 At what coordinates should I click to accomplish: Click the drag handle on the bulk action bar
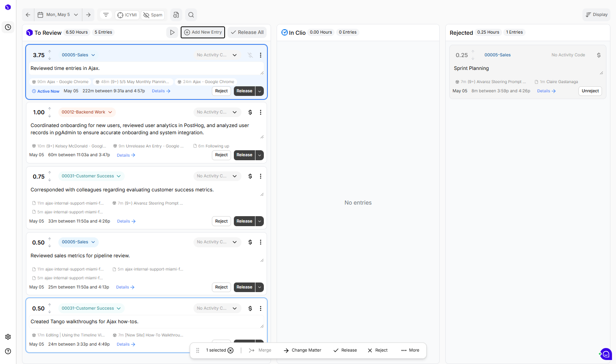point(197,350)
